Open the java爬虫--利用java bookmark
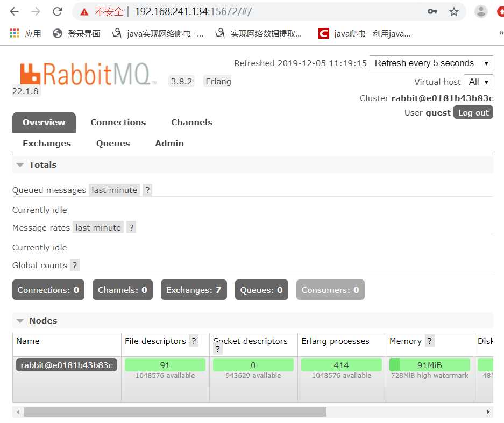 click(365, 33)
